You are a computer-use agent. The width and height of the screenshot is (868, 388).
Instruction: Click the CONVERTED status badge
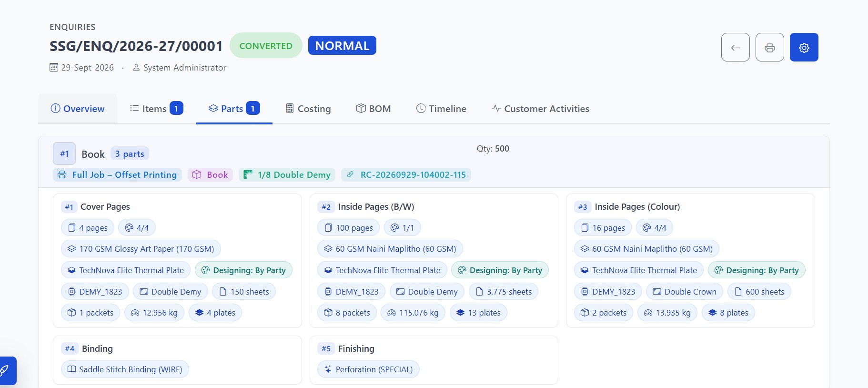click(266, 46)
